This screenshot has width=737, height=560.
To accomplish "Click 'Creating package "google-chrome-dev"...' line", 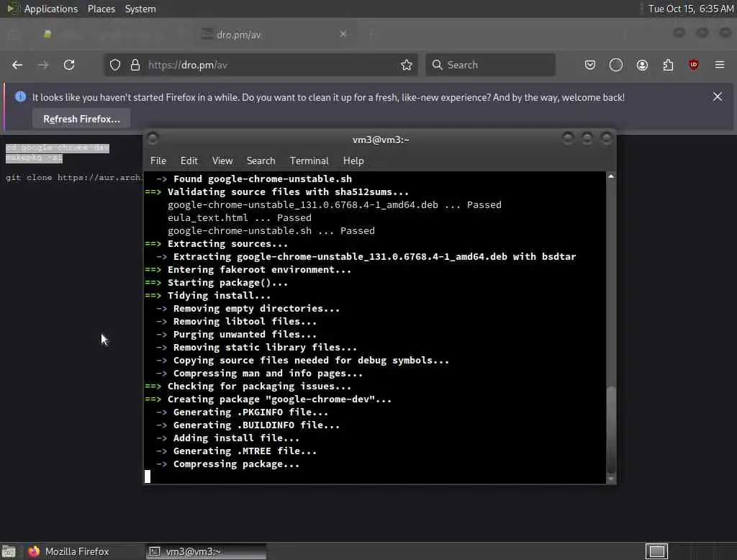I will [279, 399].
